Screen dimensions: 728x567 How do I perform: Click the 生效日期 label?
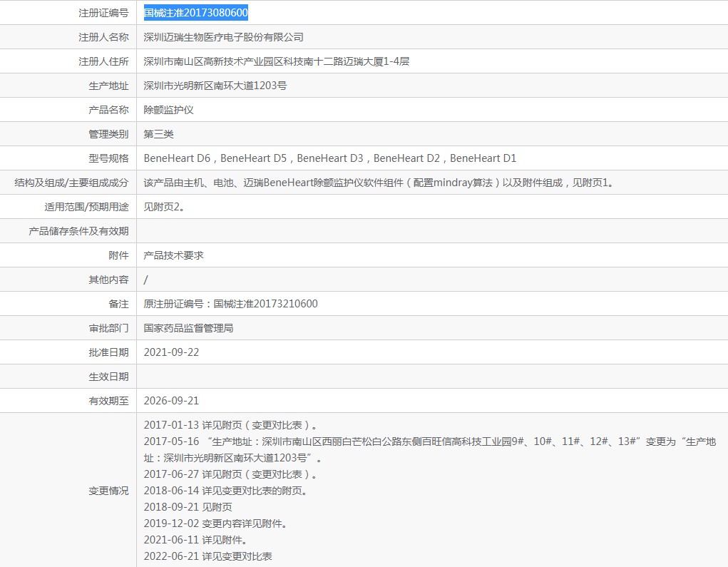coord(108,377)
